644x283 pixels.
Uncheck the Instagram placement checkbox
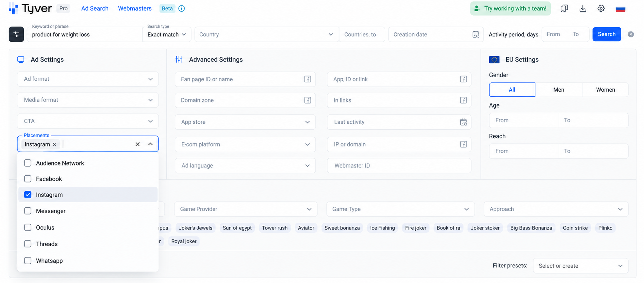(28, 194)
